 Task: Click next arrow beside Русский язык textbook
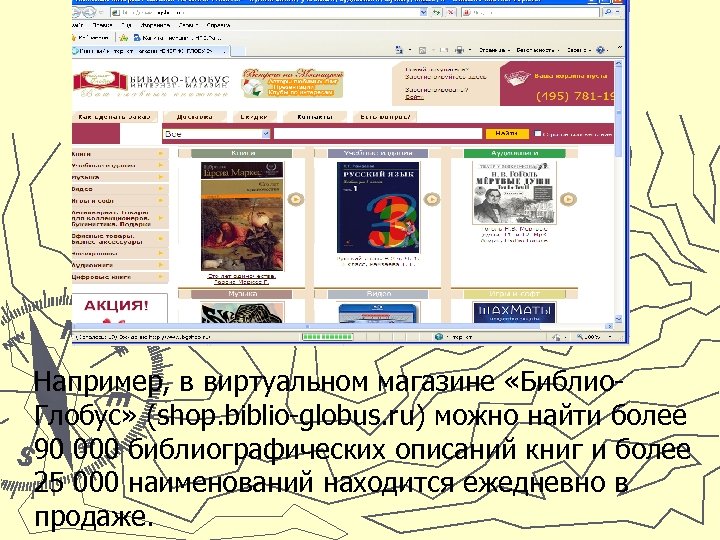click(x=432, y=199)
